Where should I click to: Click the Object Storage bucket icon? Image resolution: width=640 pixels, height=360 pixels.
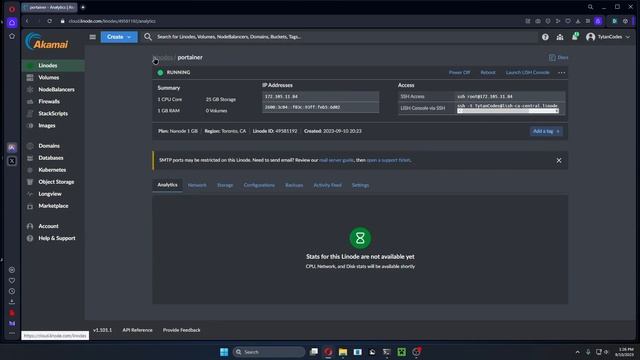tap(30, 182)
